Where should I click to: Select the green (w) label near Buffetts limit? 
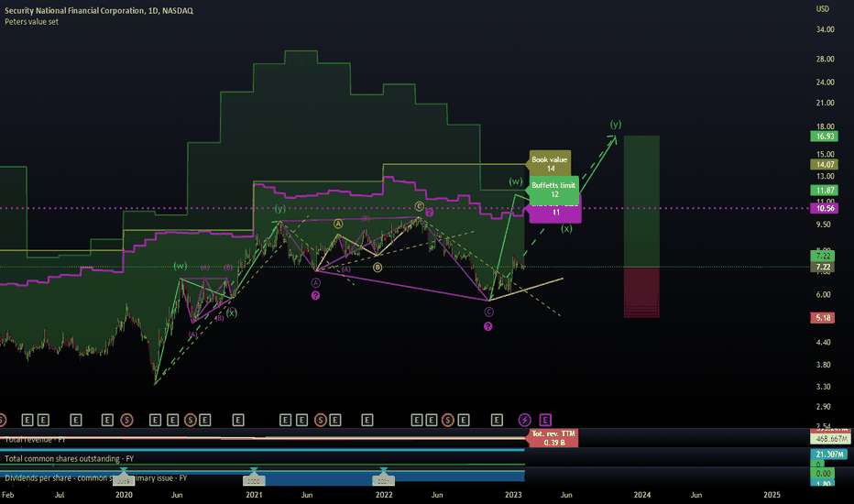[x=516, y=181]
